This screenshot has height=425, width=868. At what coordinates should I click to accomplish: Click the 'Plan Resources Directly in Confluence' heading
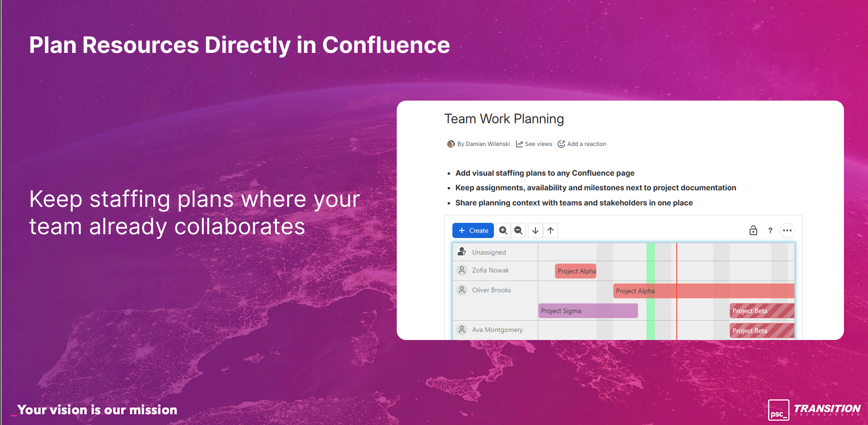240,46
